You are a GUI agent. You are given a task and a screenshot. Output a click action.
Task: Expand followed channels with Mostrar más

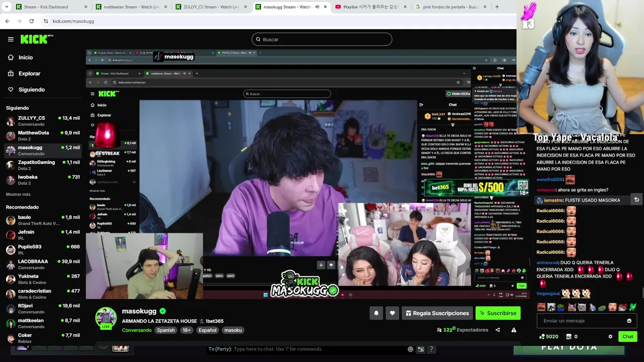(x=18, y=194)
